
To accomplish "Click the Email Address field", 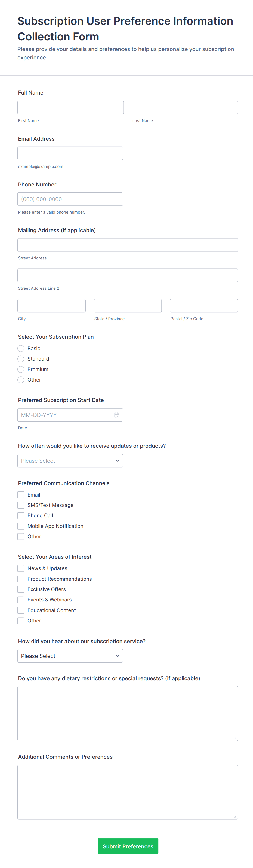I will [x=70, y=153].
